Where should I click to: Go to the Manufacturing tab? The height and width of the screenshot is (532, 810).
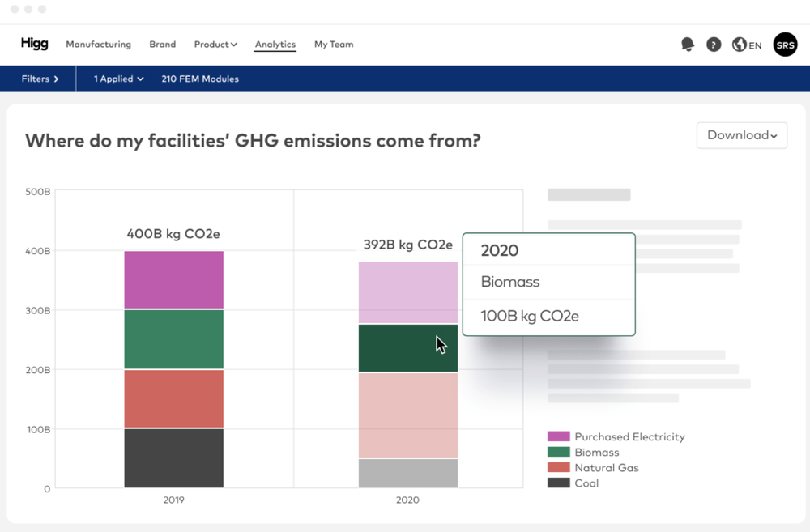(x=98, y=45)
